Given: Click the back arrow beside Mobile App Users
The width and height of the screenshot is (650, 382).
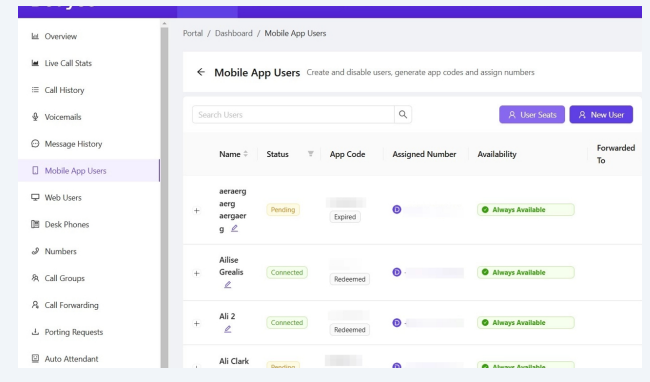Looking at the screenshot, I should 201,72.
